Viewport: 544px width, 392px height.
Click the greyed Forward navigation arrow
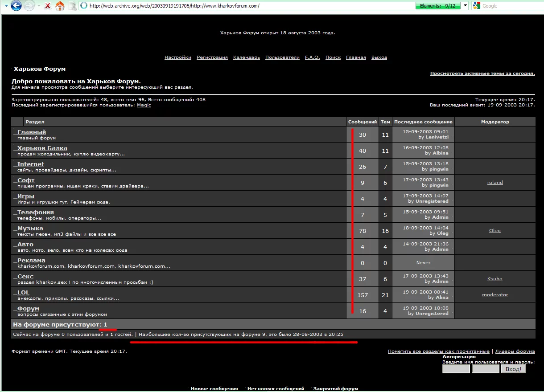coord(29,6)
